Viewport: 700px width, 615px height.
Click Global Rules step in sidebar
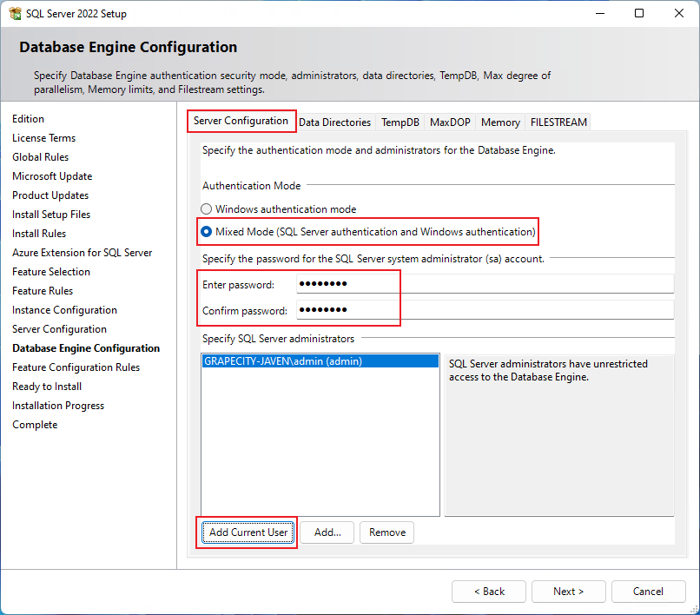point(40,157)
